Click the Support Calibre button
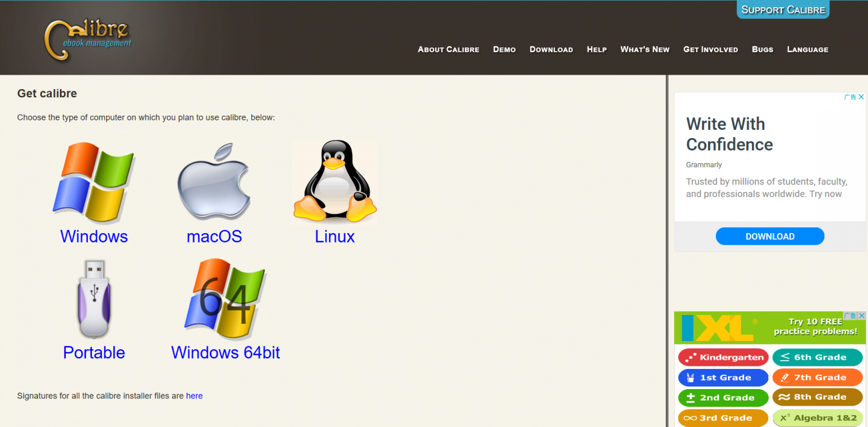 [x=783, y=9]
